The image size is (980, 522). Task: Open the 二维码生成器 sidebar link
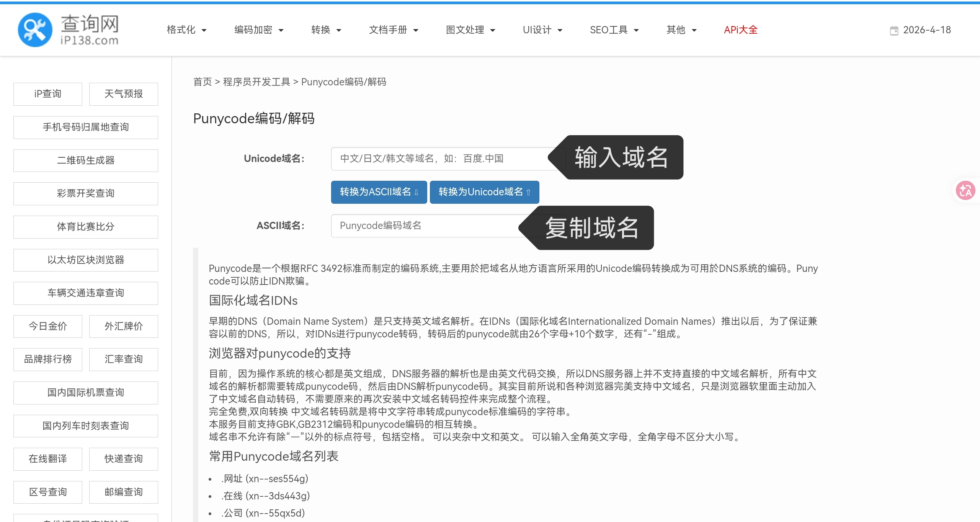pyautogui.click(x=86, y=160)
